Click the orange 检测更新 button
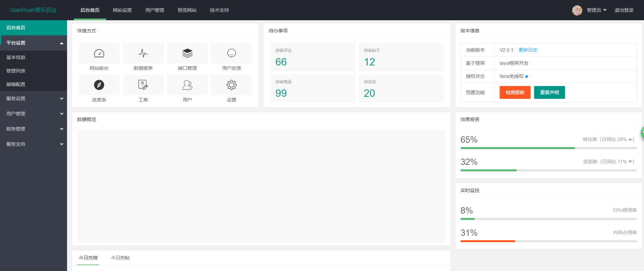Viewport: 644px width, 271px height. 515,93
